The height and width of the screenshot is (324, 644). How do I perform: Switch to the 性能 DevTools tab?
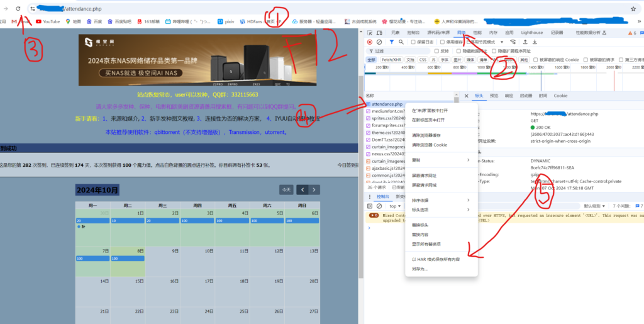coord(477,33)
